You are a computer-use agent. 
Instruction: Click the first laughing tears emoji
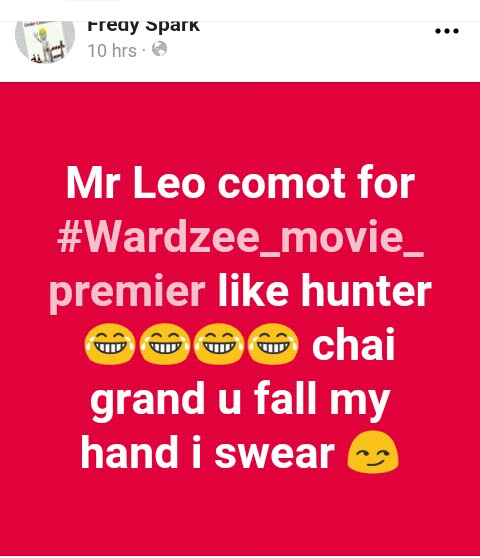(x=110, y=344)
